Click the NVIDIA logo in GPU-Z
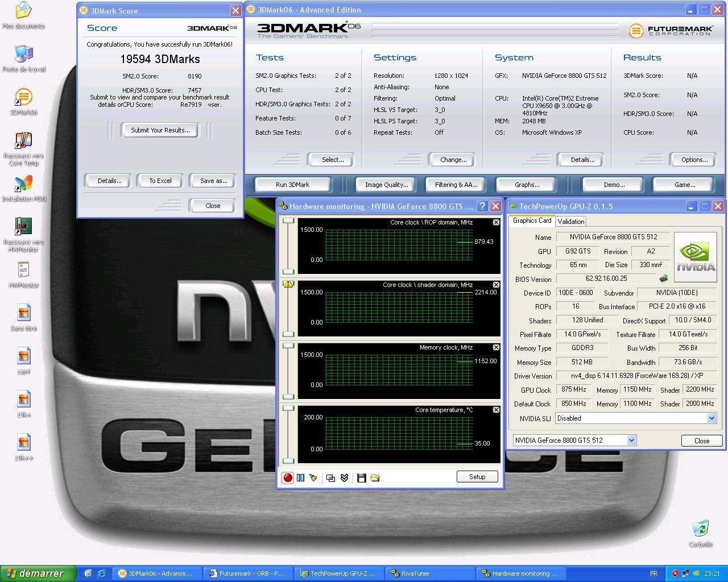The height and width of the screenshot is (582, 728). 695,256
